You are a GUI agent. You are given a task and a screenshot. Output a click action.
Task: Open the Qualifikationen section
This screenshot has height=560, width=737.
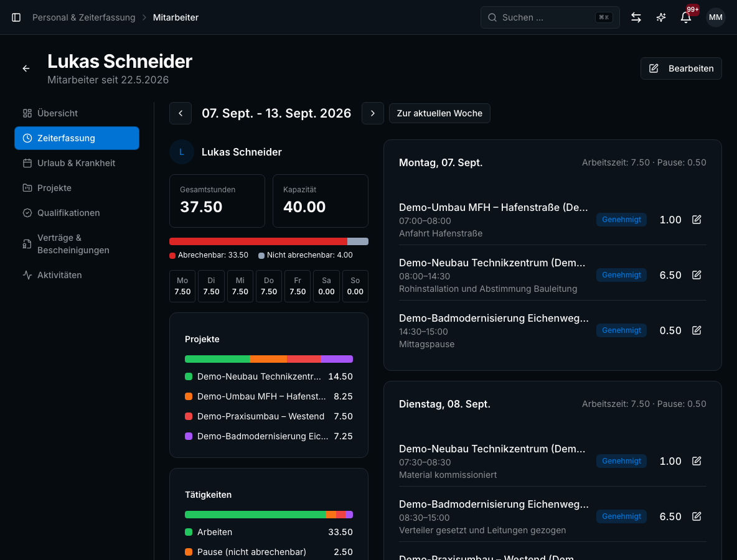click(x=77, y=213)
